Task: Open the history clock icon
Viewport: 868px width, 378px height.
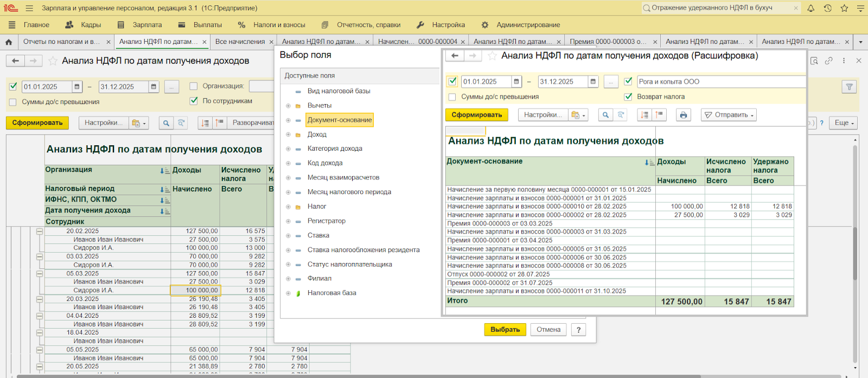Action: tap(827, 8)
